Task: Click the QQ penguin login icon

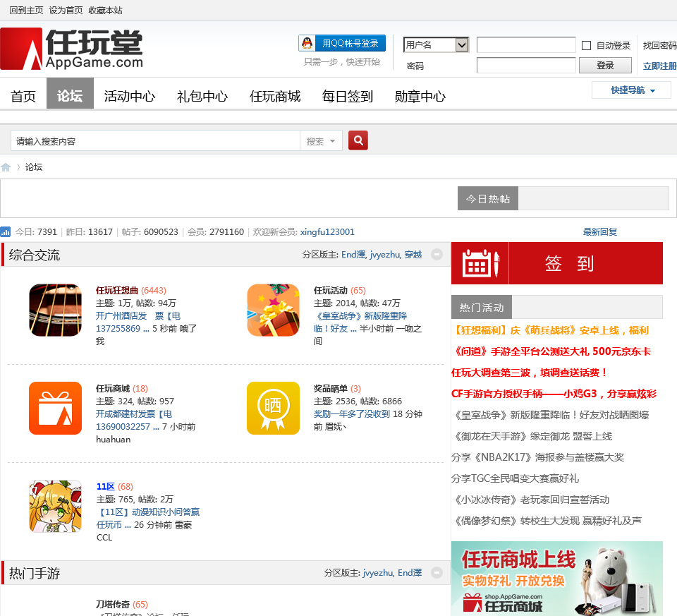Action: 307,43
